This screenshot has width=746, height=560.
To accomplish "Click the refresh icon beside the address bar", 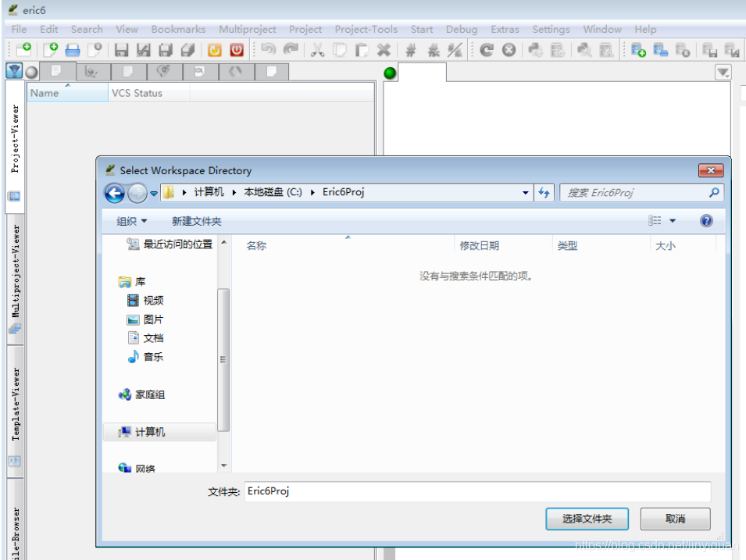I will [x=544, y=192].
